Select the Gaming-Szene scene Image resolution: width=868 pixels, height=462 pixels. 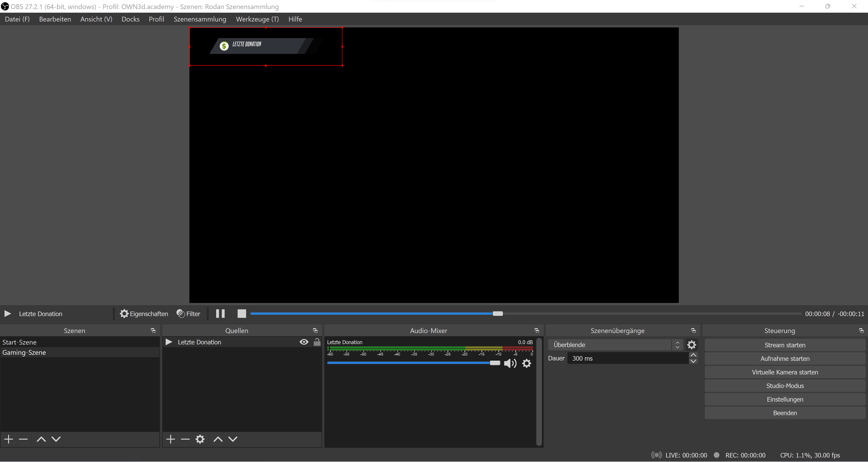click(24, 352)
